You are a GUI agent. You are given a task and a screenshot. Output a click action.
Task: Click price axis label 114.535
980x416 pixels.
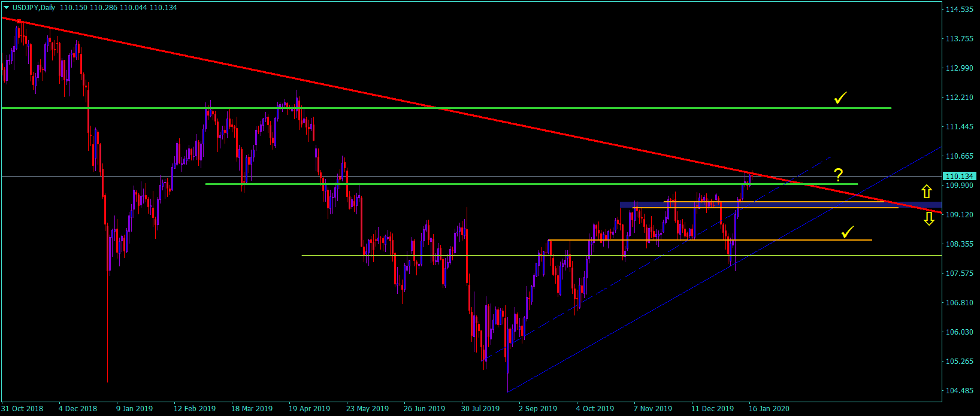(959, 10)
